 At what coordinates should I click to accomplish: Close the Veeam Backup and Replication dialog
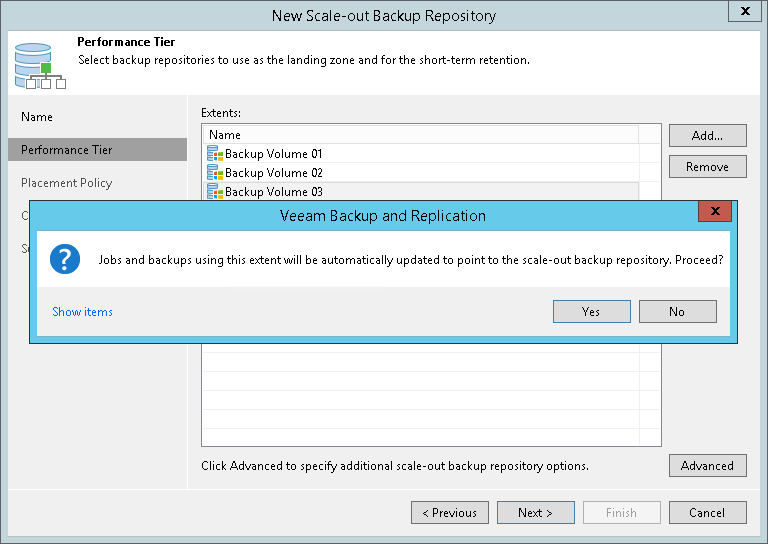[x=714, y=212]
